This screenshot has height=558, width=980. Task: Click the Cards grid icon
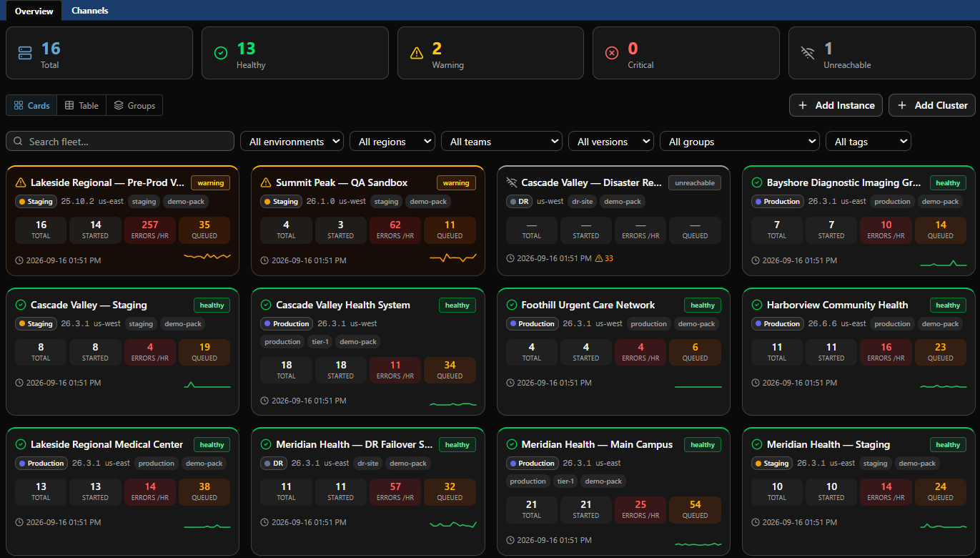[19, 105]
